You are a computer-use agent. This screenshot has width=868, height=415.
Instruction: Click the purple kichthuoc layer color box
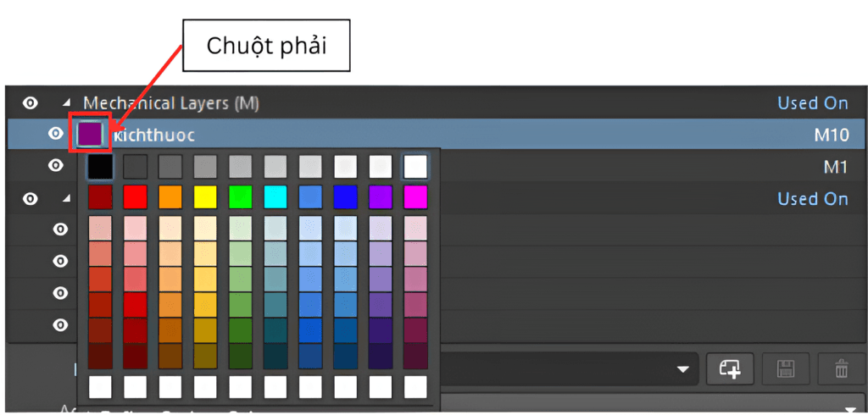tap(90, 134)
